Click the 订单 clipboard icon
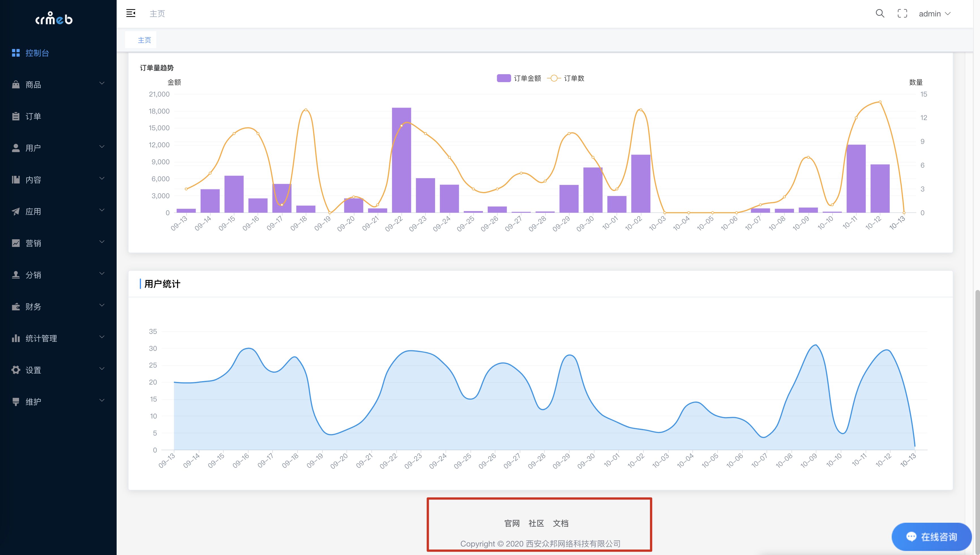 click(x=16, y=116)
